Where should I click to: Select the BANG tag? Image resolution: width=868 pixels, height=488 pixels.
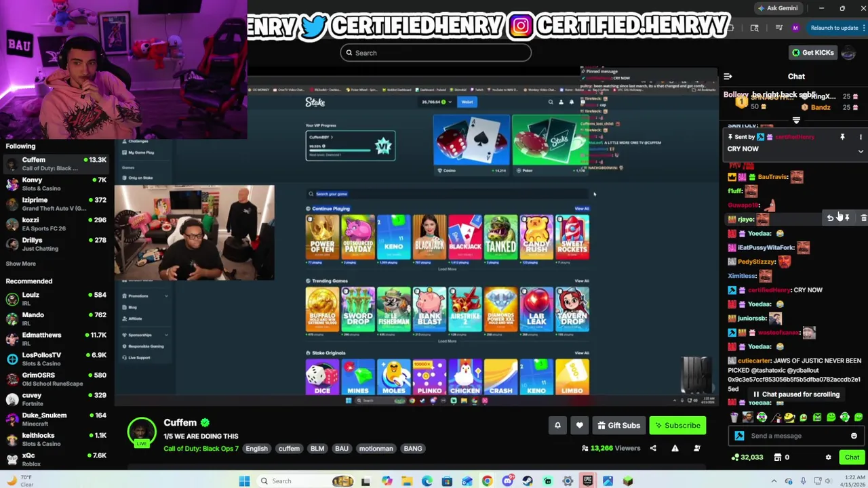(413, 448)
